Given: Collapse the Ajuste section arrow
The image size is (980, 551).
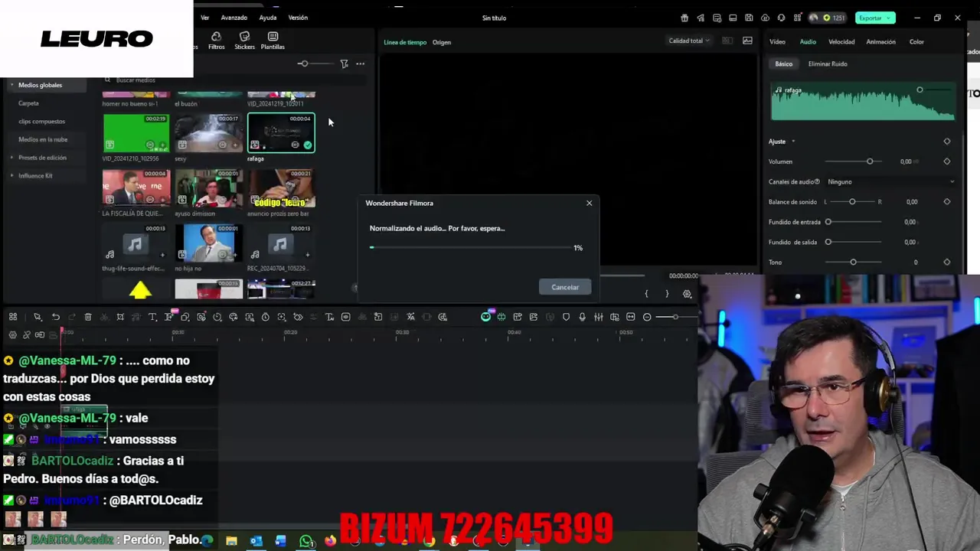Looking at the screenshot, I should pos(793,142).
